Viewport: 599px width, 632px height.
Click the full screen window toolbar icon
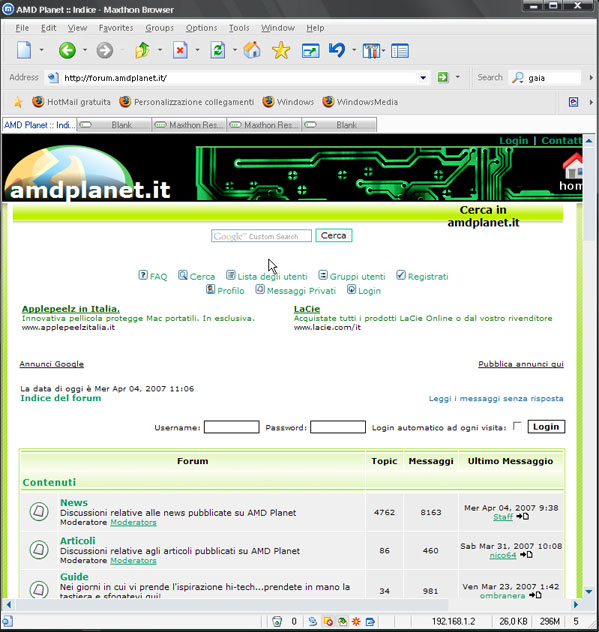tap(310, 51)
